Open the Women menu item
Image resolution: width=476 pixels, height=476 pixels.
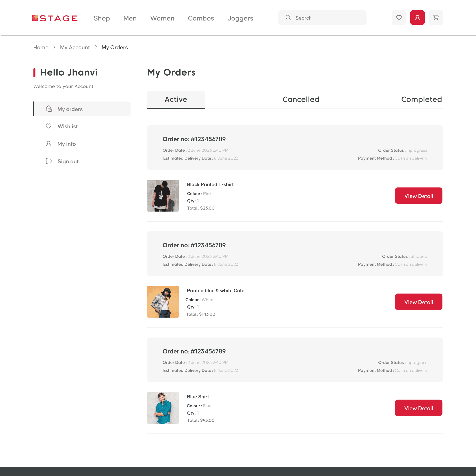point(162,18)
